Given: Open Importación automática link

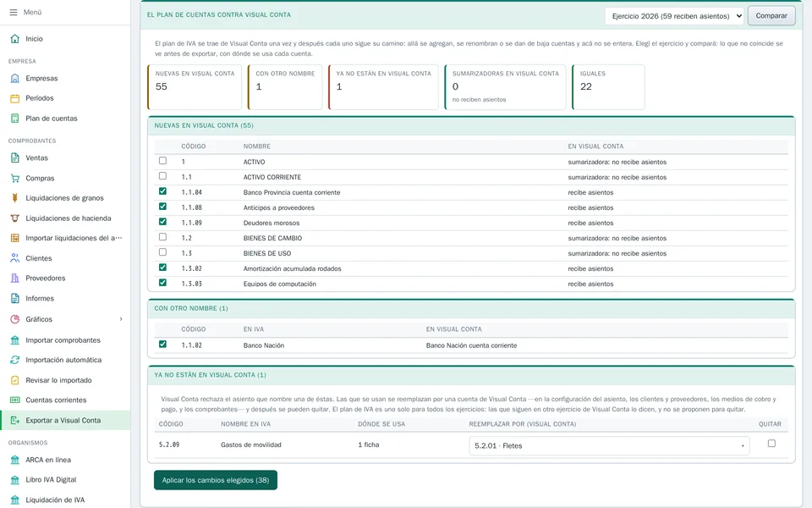Looking at the screenshot, I should pyautogui.click(x=65, y=360).
